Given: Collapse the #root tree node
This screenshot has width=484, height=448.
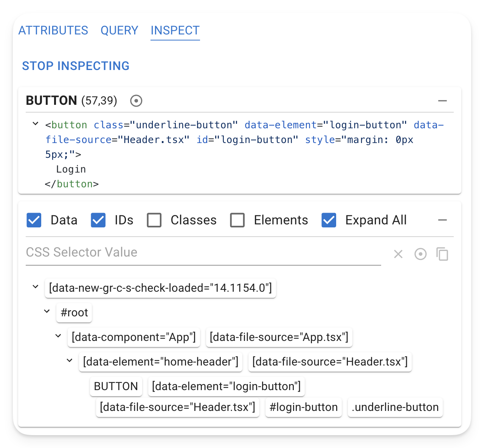Looking at the screenshot, I should coord(47,311).
